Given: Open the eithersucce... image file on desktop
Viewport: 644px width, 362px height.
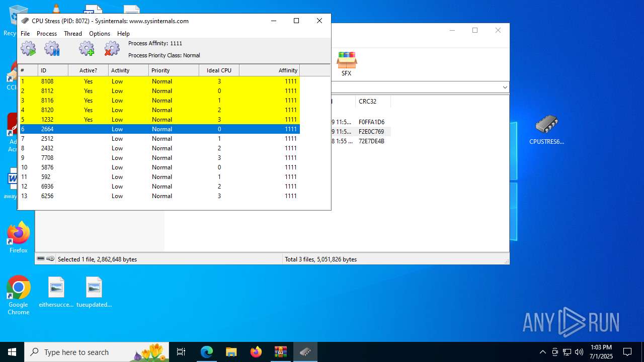Looking at the screenshot, I should (x=56, y=292).
